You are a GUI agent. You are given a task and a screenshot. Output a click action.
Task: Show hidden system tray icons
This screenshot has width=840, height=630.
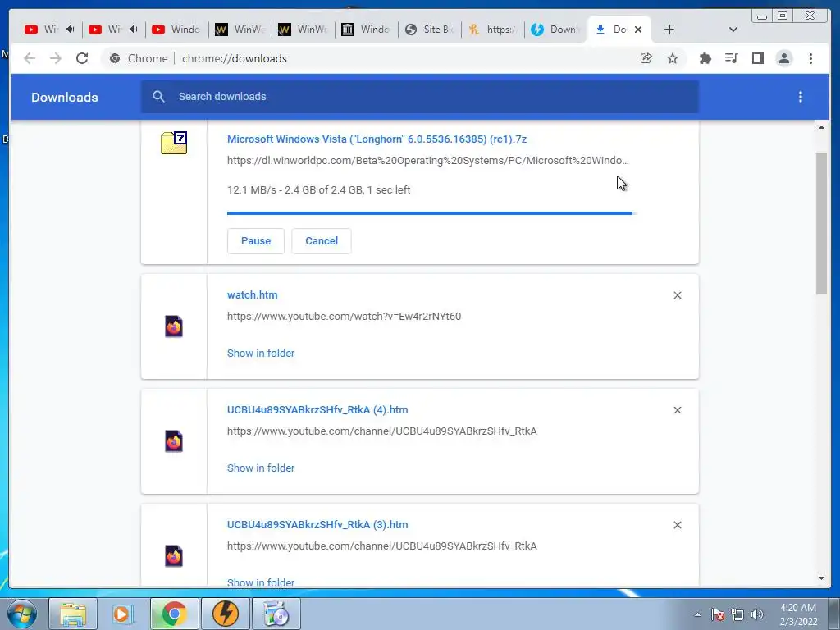[697, 614]
